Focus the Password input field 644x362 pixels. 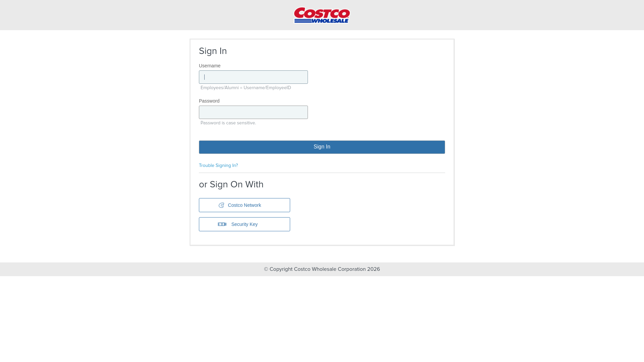[253, 112]
